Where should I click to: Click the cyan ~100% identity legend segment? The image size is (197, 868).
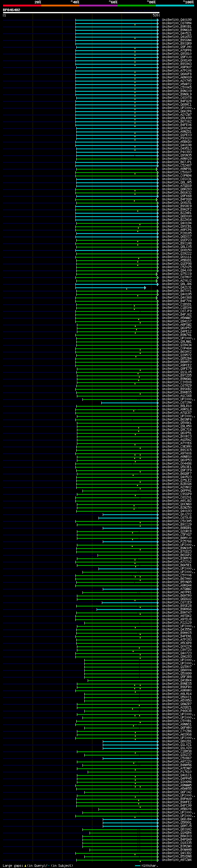coord(175,6)
